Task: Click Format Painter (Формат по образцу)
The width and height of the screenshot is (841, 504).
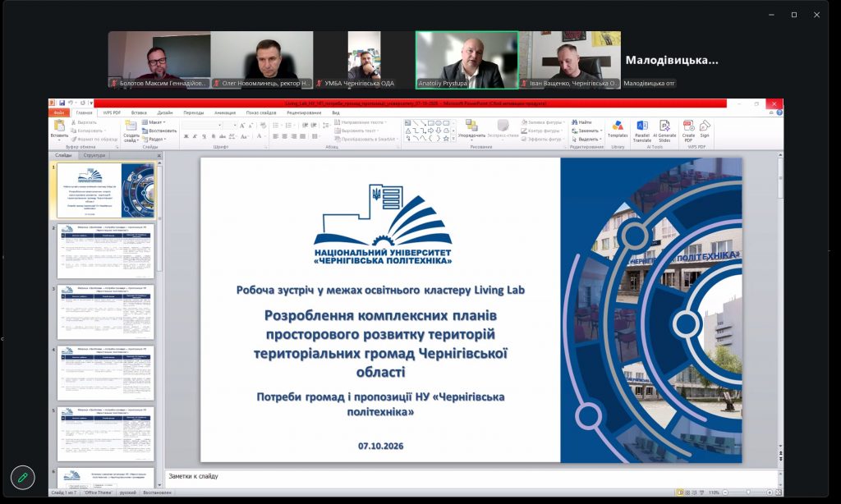Action: pos(94,139)
